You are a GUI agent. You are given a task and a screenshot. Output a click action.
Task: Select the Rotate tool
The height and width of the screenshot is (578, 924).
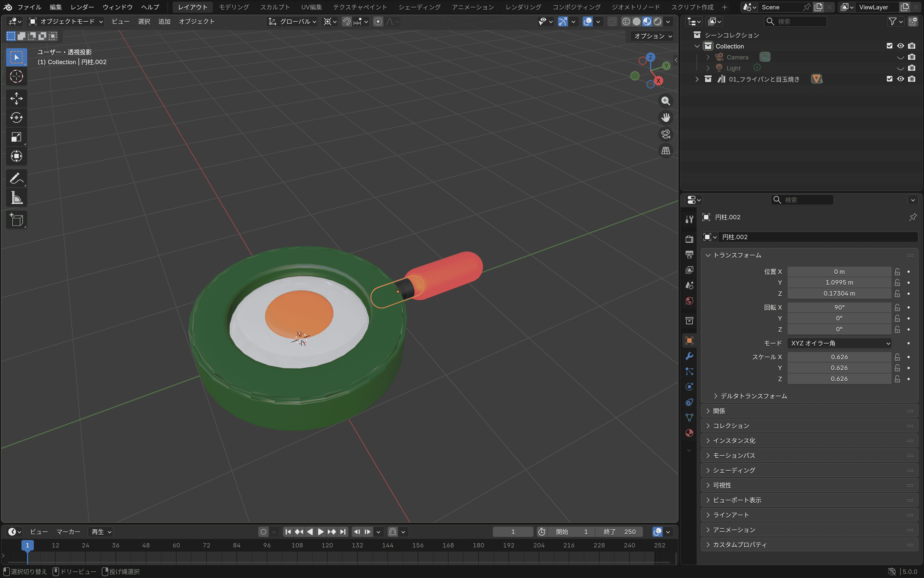pos(16,118)
